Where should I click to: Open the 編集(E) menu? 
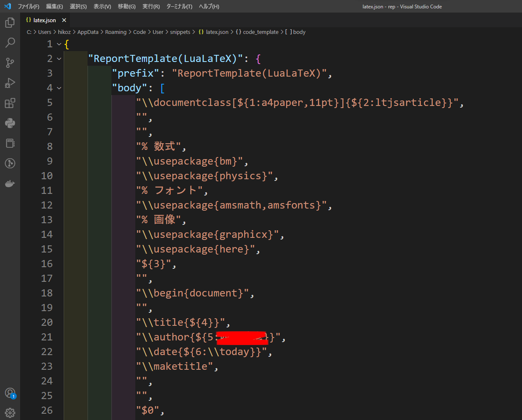click(54, 6)
